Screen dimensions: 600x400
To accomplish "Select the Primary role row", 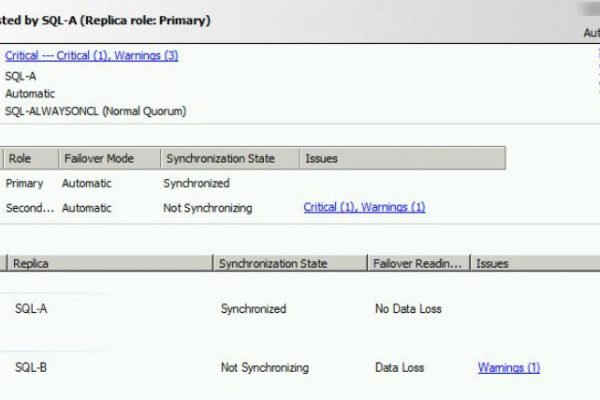I will click(24, 183).
